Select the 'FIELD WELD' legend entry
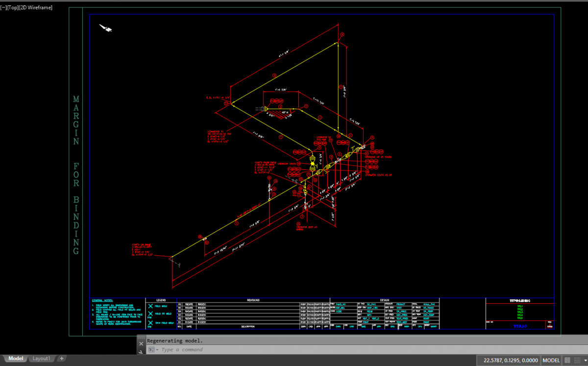The width and height of the screenshot is (588, 366). click(161, 306)
